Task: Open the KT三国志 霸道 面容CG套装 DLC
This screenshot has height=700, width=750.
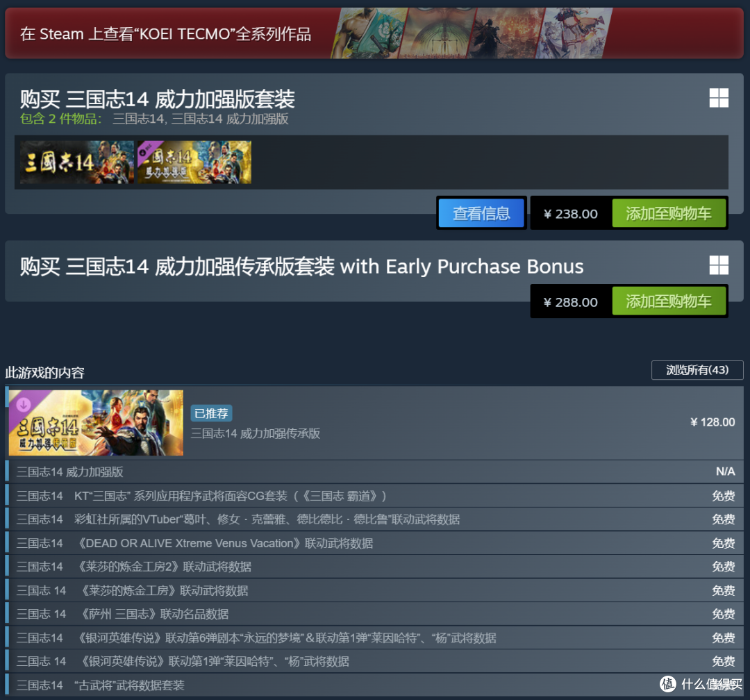Action: point(374,496)
